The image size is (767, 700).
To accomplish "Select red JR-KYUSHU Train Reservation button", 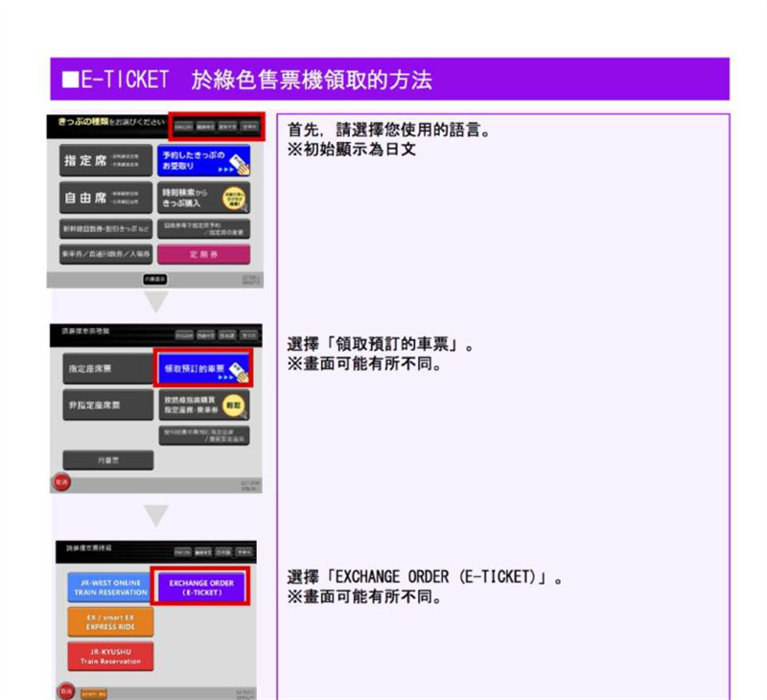I will [108, 656].
